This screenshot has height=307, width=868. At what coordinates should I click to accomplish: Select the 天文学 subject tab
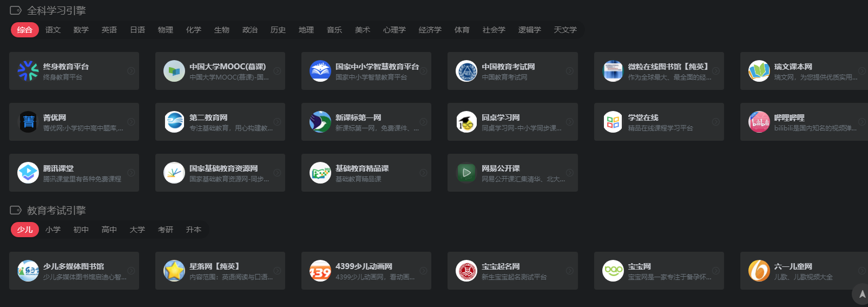tap(565, 30)
